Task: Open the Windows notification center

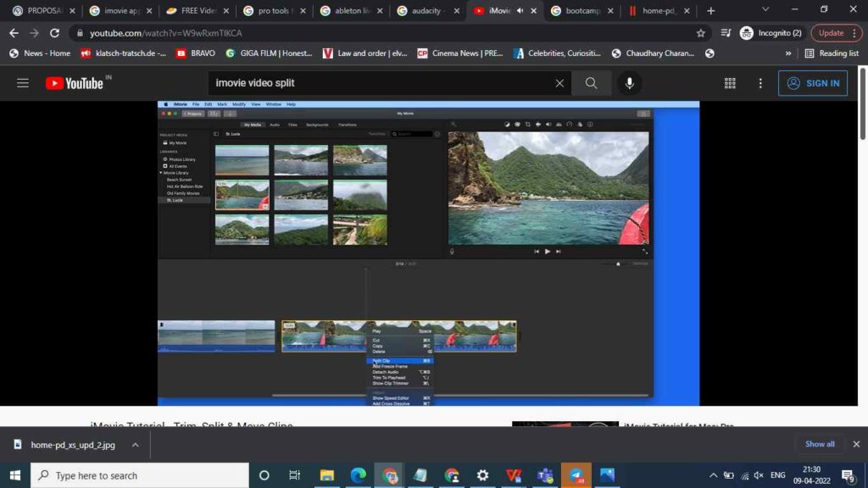Action: [x=848, y=475]
